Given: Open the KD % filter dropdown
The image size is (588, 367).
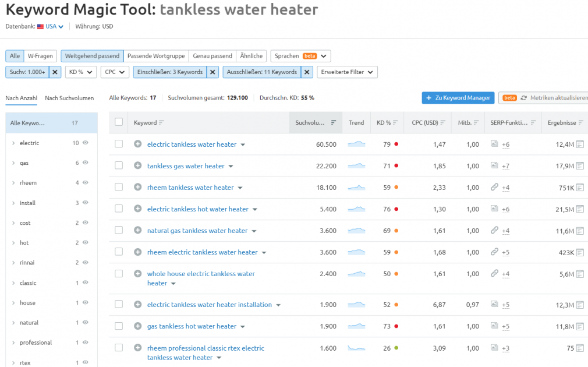Looking at the screenshot, I should [80, 72].
